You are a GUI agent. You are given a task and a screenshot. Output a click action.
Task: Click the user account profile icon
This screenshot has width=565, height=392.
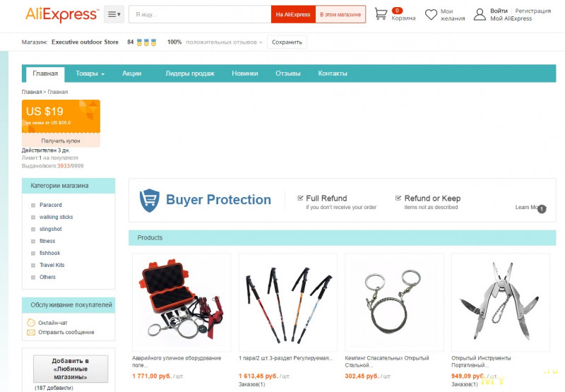pyautogui.click(x=480, y=14)
